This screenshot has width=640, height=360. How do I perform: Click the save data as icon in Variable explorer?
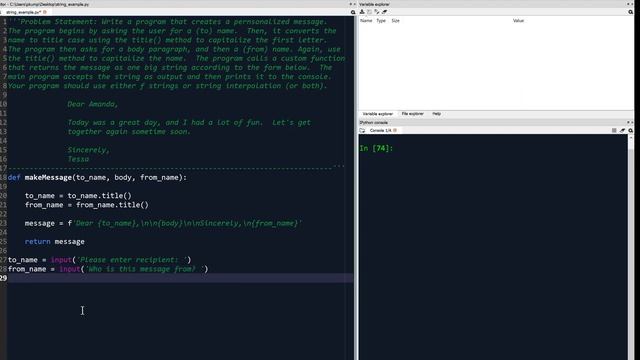(x=377, y=12)
